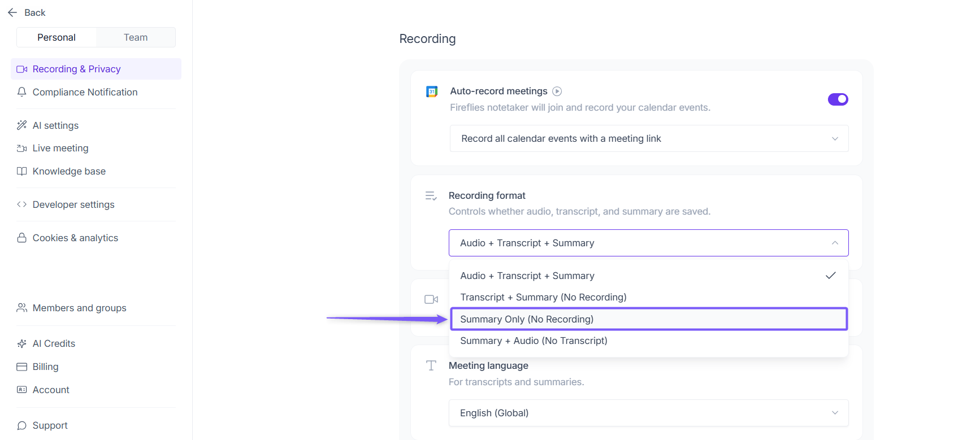The height and width of the screenshot is (440, 980).
Task: Select the Personal tab
Action: (x=57, y=37)
